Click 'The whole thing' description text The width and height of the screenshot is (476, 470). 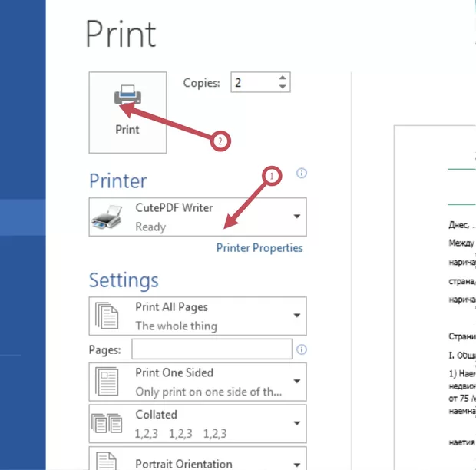click(176, 326)
